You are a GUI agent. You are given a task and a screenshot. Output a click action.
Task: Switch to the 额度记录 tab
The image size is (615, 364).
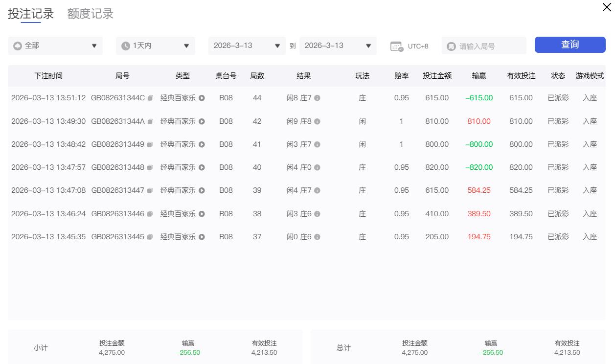(x=91, y=14)
